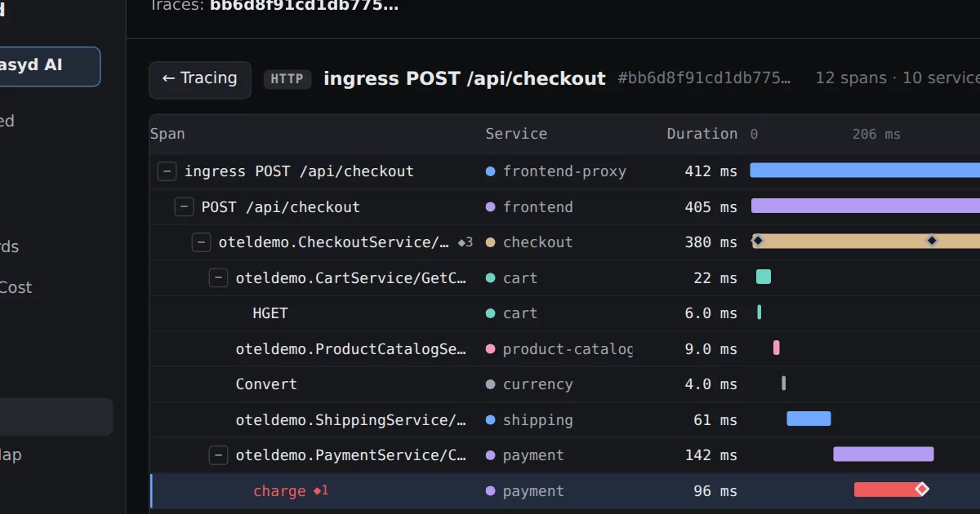Viewport: 980px width, 514px height.
Task: Click the "Duration" column header
Action: [702, 134]
